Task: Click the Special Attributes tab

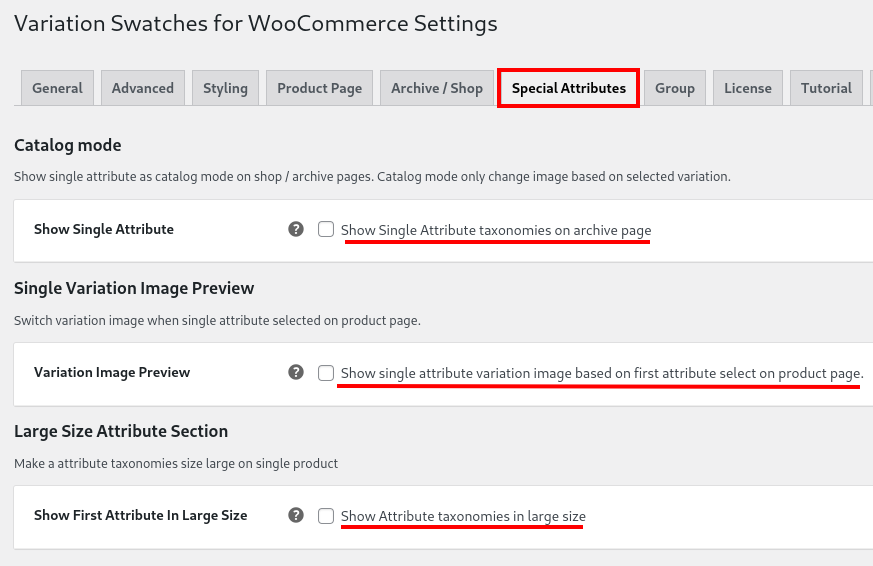Action: pyautogui.click(x=568, y=88)
